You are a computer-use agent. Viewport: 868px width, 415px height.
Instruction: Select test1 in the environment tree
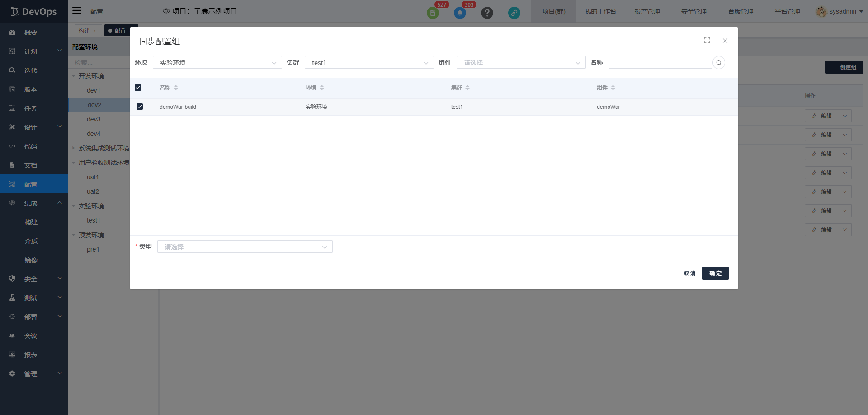pos(93,220)
